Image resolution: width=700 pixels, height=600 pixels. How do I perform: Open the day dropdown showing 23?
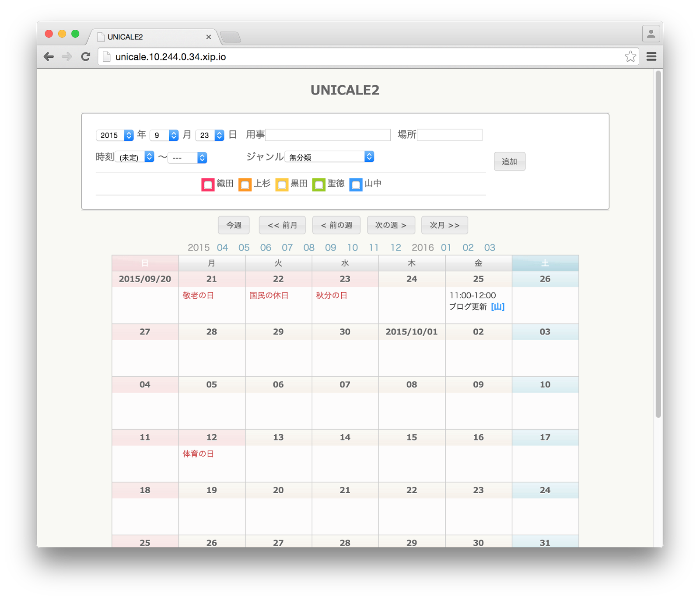(210, 135)
